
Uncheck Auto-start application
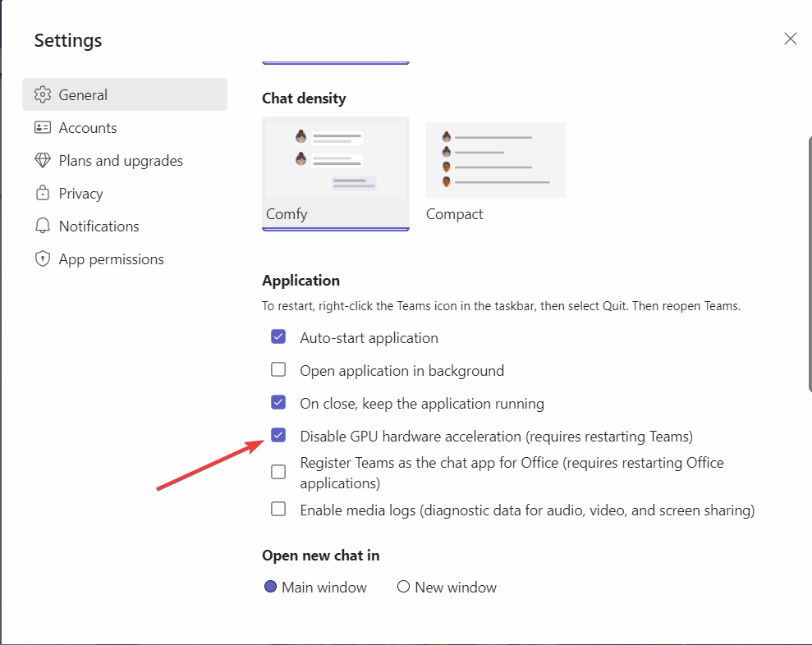(278, 337)
